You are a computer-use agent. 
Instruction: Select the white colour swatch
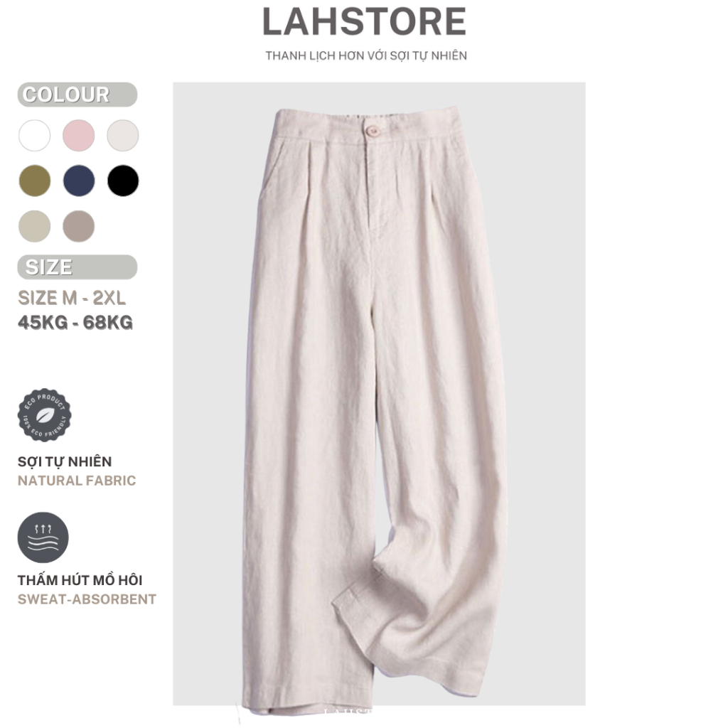[34, 136]
